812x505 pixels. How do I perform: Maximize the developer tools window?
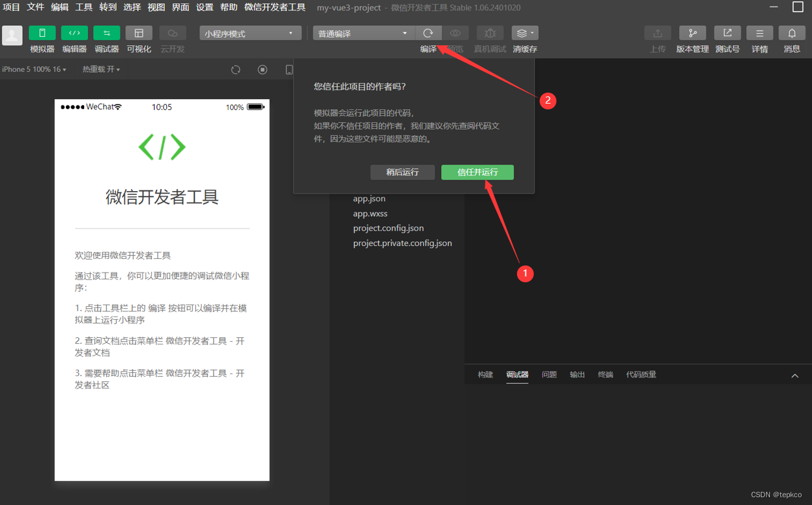[798, 7]
